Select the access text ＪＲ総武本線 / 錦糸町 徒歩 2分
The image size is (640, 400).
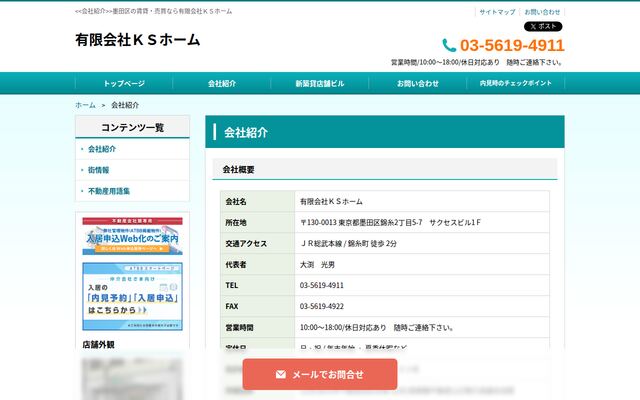[x=348, y=244]
